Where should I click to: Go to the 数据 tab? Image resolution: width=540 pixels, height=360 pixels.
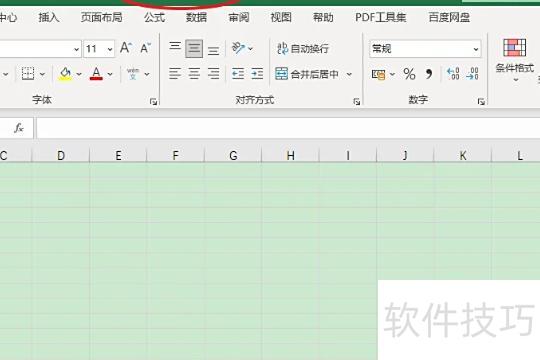point(197,17)
